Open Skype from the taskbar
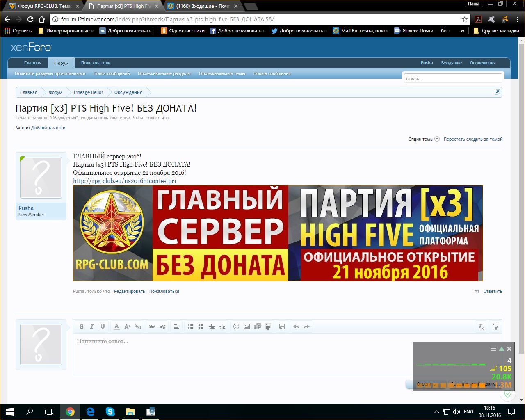The height and width of the screenshot is (420, 525). point(110,411)
